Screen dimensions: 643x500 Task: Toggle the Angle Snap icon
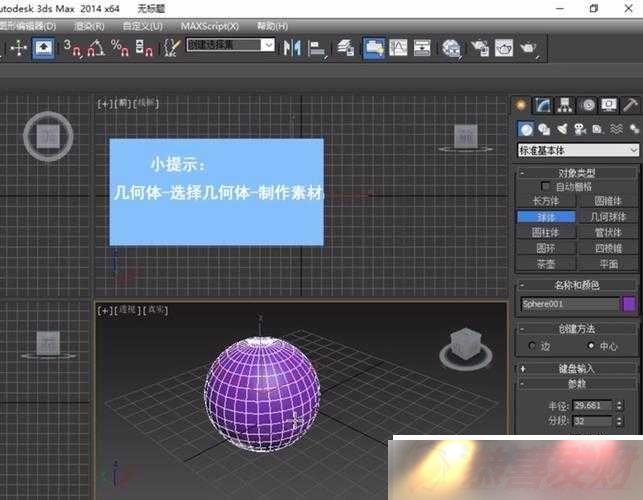click(96, 48)
